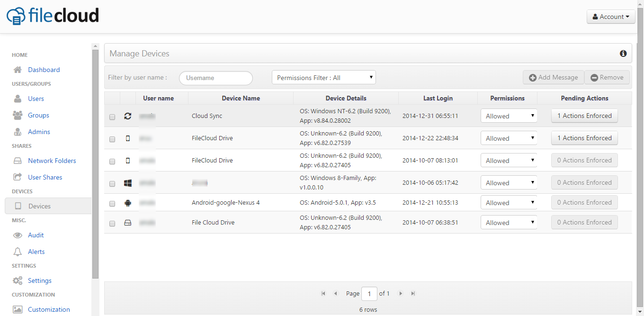Go to next page arrow
Image resolution: width=644 pixels, height=316 pixels.
tap(401, 294)
